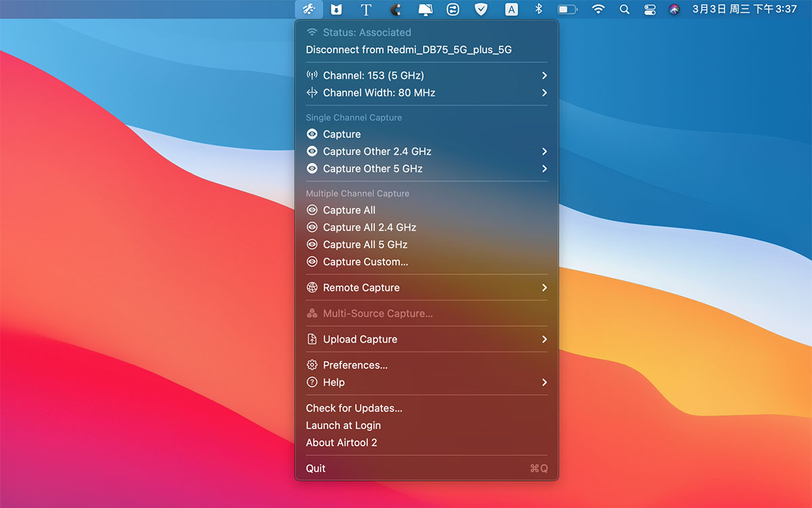Expand the Capture Other 2.4 GHz submenu arrow
812x508 pixels.
click(x=545, y=151)
